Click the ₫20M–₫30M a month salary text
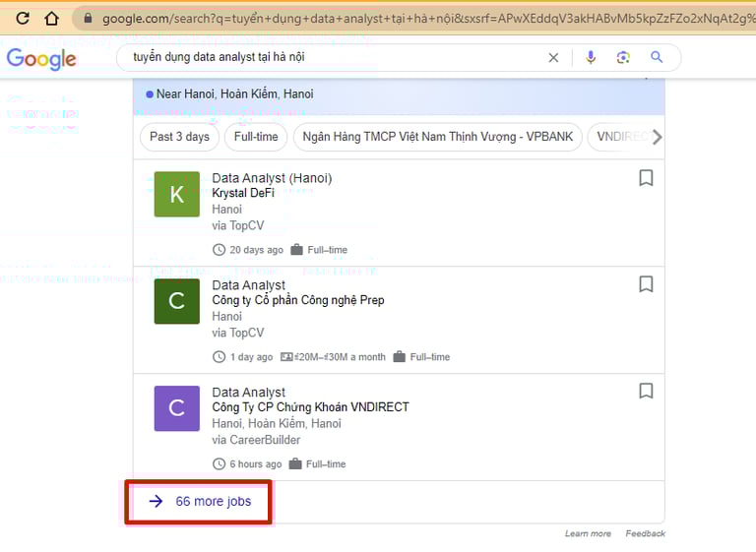 pyautogui.click(x=340, y=357)
